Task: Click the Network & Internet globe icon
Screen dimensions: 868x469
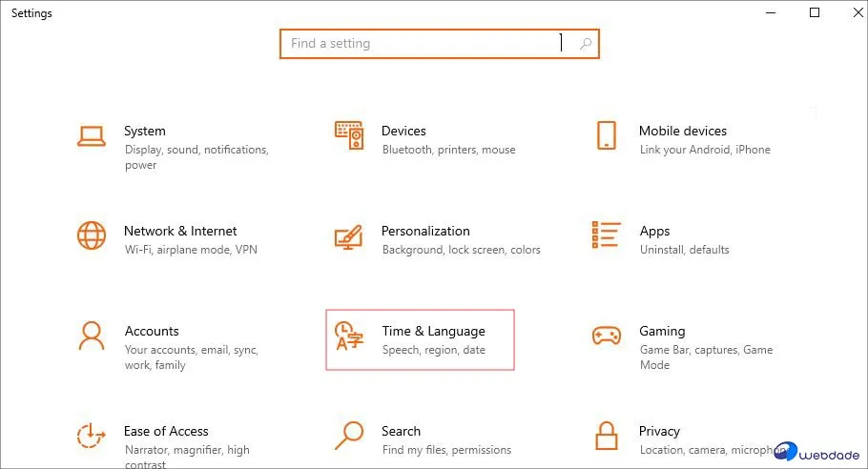Action: click(x=92, y=235)
